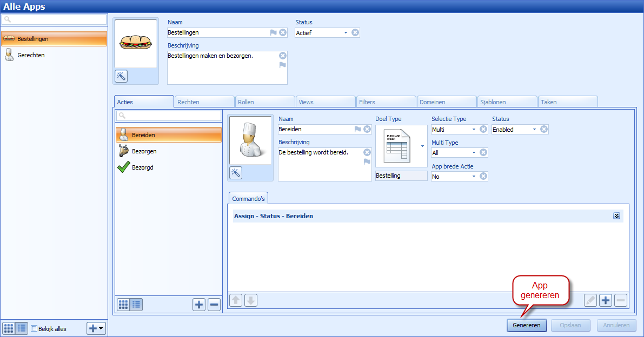Select the Bereiden action

pyautogui.click(x=169, y=135)
